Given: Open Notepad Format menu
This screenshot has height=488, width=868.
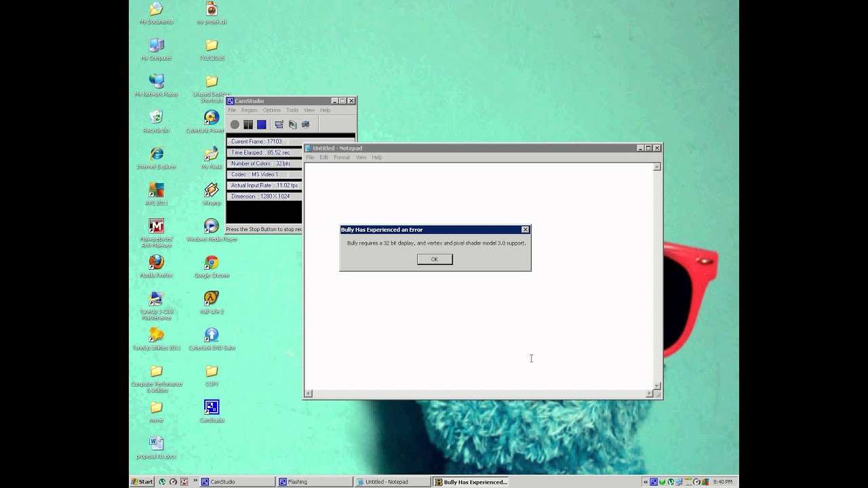Looking at the screenshot, I should click(x=342, y=157).
